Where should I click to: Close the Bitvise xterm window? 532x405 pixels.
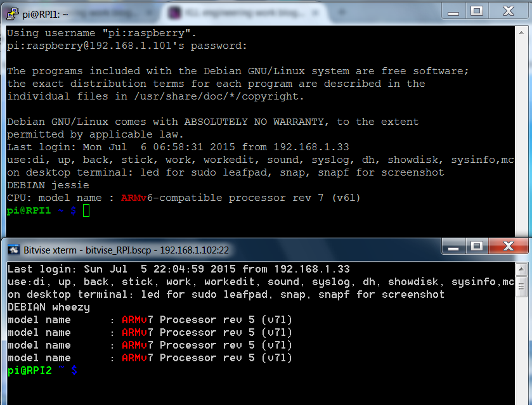pyautogui.click(x=506, y=249)
